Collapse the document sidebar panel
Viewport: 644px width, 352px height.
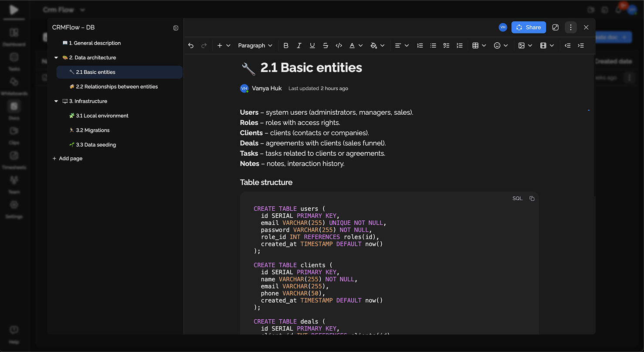176,28
